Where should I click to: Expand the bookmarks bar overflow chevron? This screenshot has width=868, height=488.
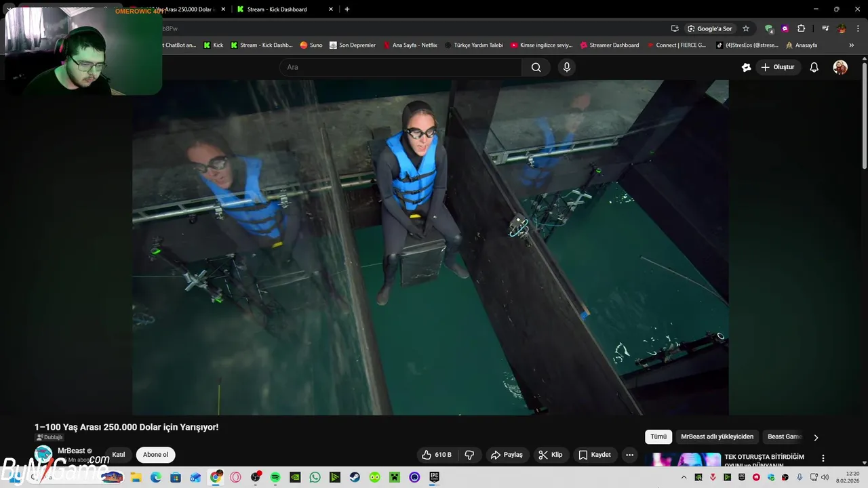[x=851, y=45]
